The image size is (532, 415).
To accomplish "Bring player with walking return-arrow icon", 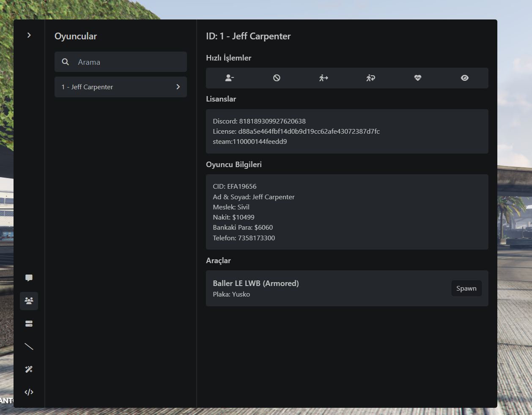I will pos(370,78).
